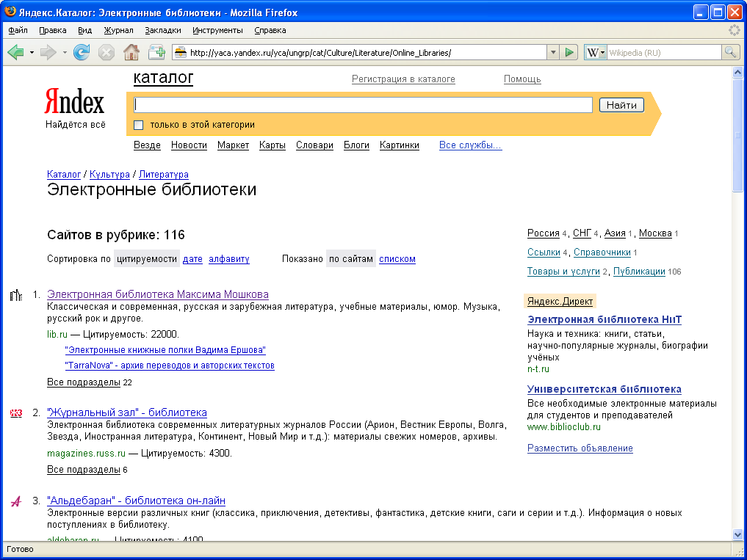Sort sites by дате

[x=192, y=259]
